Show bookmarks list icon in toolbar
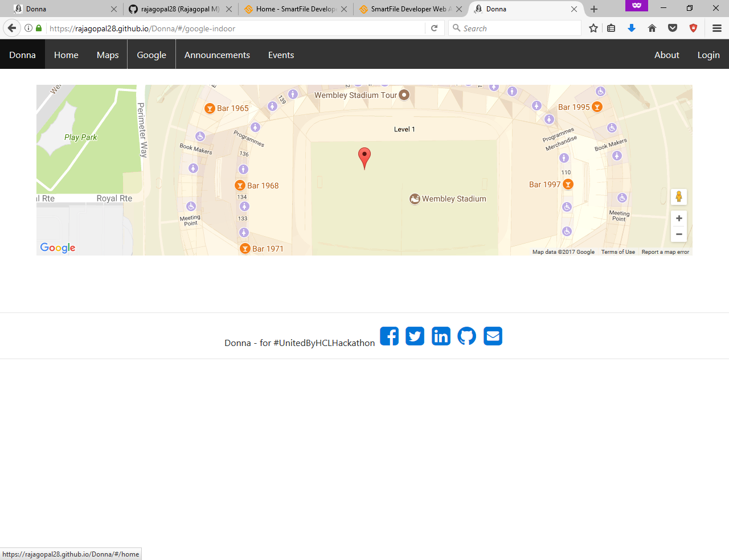The width and height of the screenshot is (729, 560). pos(611,28)
